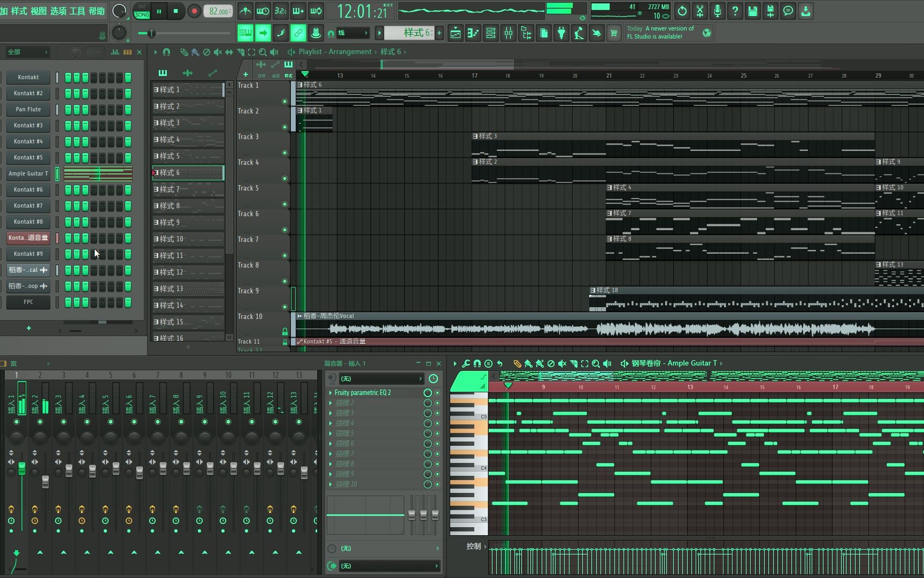This screenshot has width=924, height=578.
Task: Open touch controller hand icon
Action: coord(597,33)
